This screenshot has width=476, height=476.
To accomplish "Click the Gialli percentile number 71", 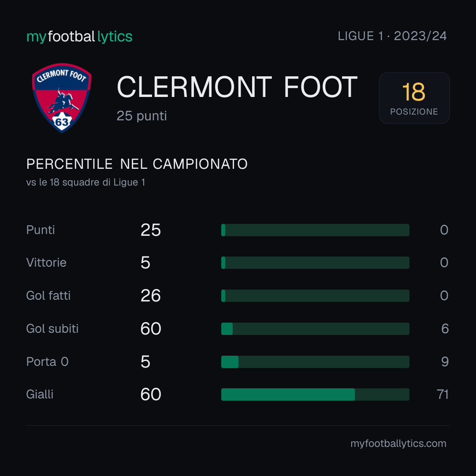I will point(443,394).
